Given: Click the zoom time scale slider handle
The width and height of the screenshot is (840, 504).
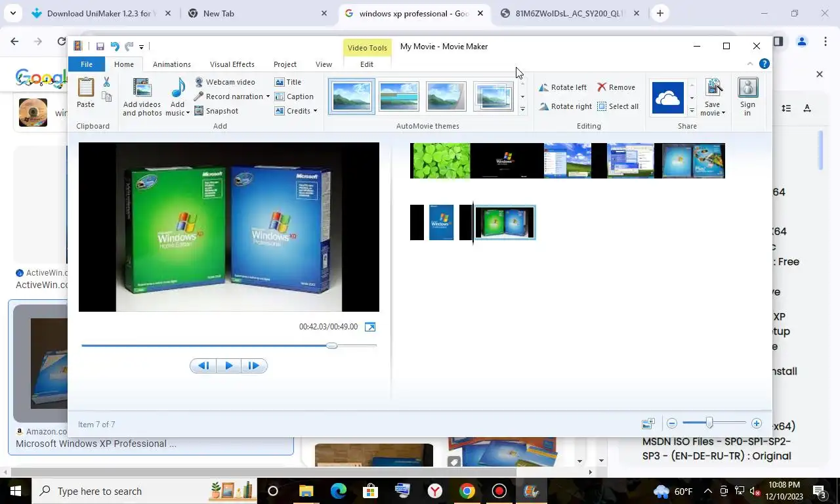Looking at the screenshot, I should point(709,423).
